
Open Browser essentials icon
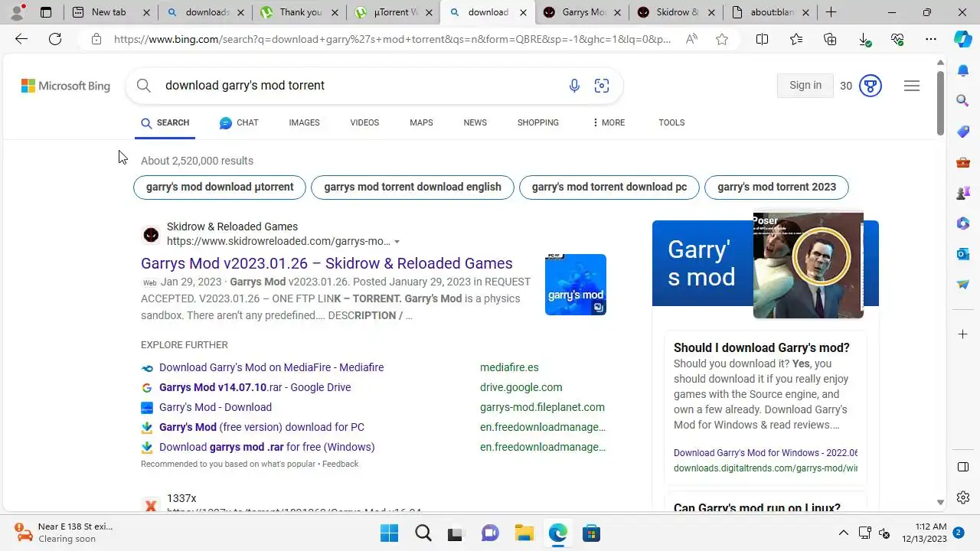click(897, 39)
